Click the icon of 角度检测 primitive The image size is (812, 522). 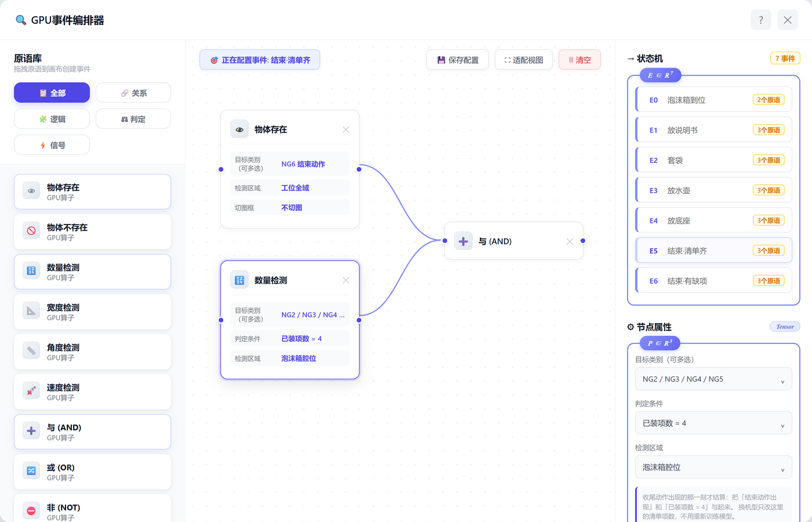(31, 350)
